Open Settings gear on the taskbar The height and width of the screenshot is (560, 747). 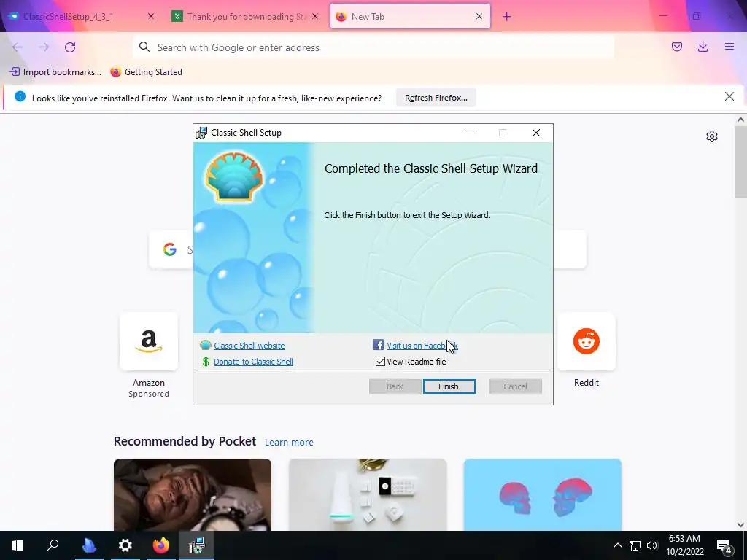[125, 545]
